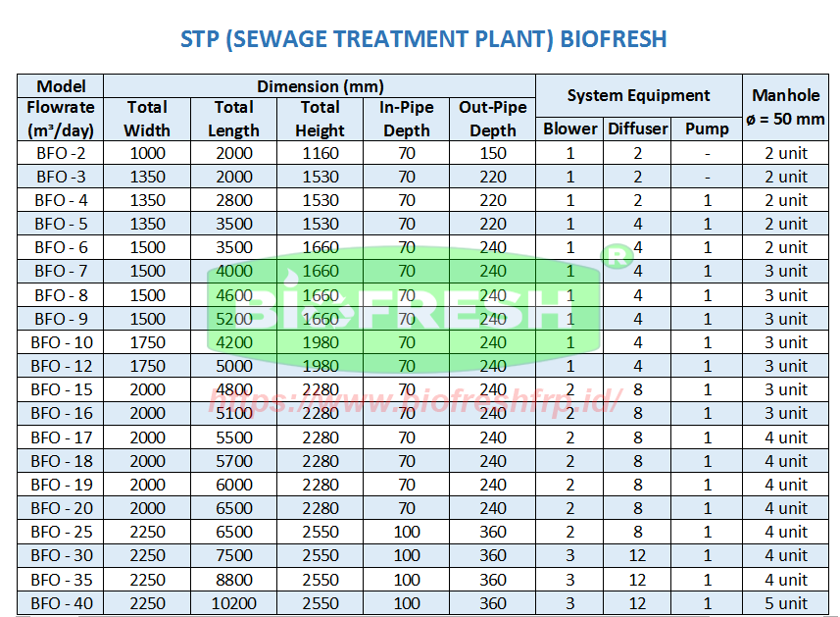Click total height 1980 in BFO - 12 row

coord(320,366)
